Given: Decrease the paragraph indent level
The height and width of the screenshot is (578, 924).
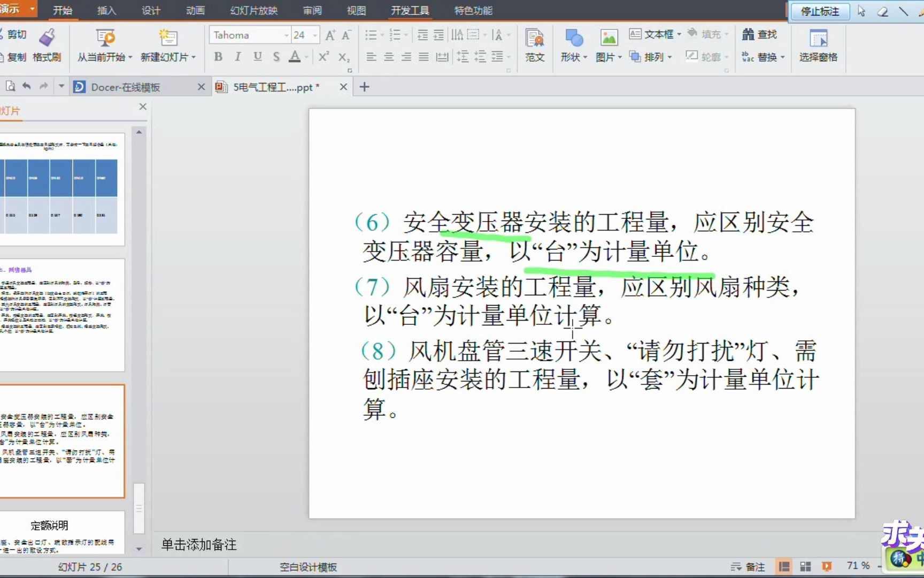Looking at the screenshot, I should pos(422,35).
